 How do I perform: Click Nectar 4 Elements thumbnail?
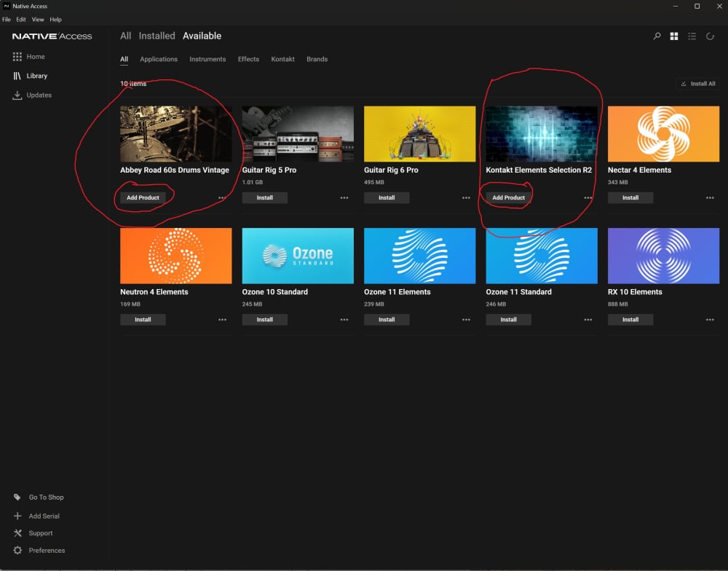point(663,134)
